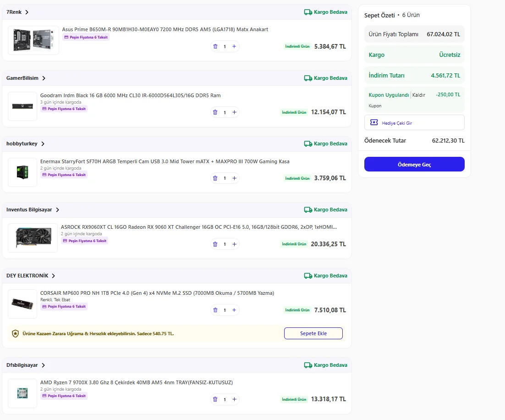This screenshot has height=420, width=505.
Task: Click the Kargo Ücretsiz row in summary
Action: [414, 55]
